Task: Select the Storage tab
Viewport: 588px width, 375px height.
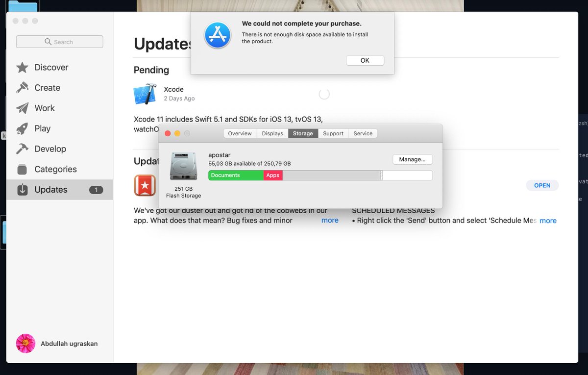Action: (x=303, y=133)
